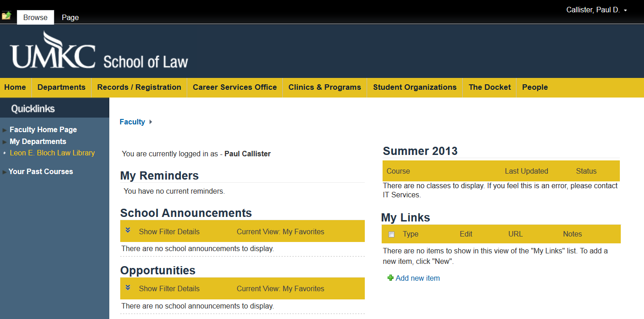Click the Status column header
Image resolution: width=644 pixels, height=319 pixels.
586,171
